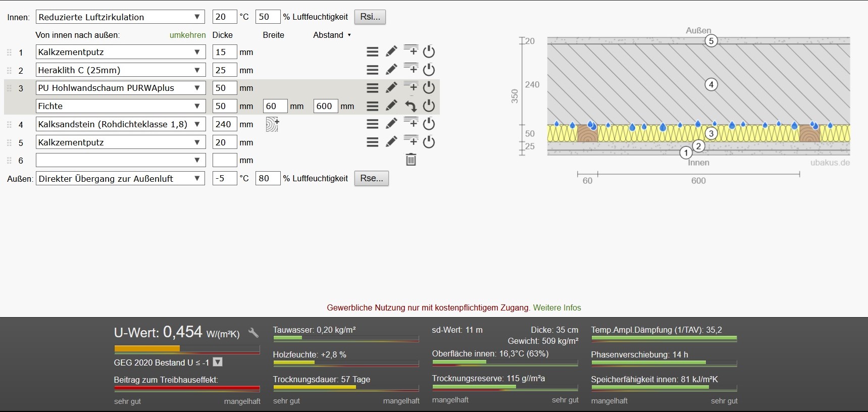Toggle the outer Kalkzementputz layer 5 power icon
Screen dimensions: 868x412
tap(429, 142)
